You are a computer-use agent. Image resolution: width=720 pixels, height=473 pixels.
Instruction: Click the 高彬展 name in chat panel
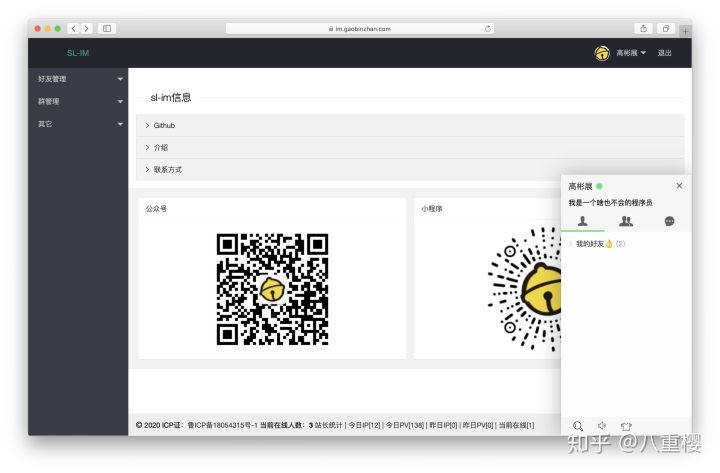pos(580,186)
